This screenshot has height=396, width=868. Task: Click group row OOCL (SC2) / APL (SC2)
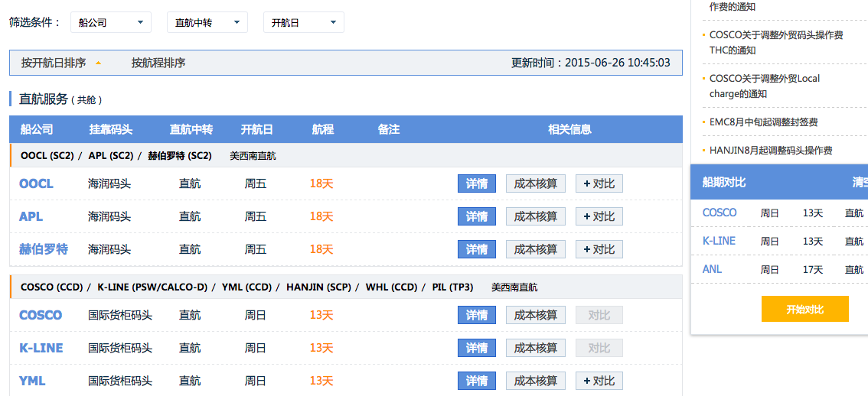[x=347, y=156]
